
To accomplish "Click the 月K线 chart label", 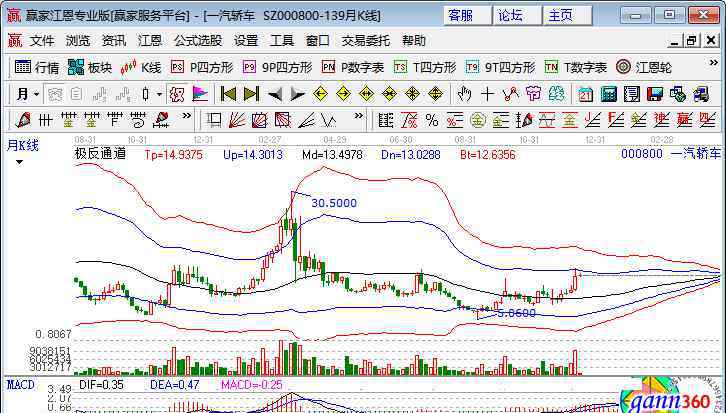I will click(22, 146).
